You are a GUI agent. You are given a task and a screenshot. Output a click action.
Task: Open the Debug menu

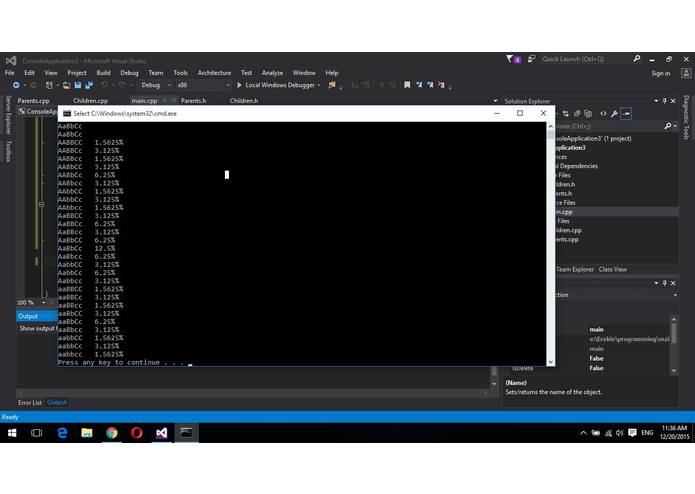tap(129, 73)
